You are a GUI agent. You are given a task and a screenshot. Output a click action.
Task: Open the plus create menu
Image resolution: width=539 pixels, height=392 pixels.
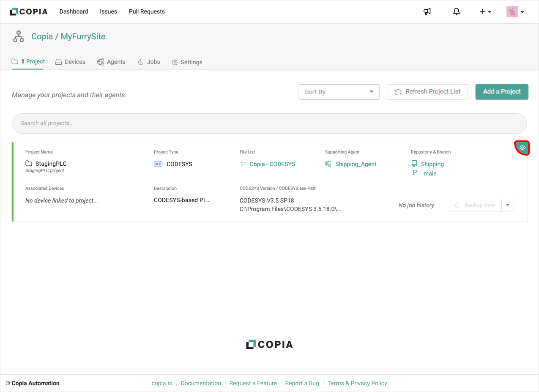pyautogui.click(x=485, y=12)
